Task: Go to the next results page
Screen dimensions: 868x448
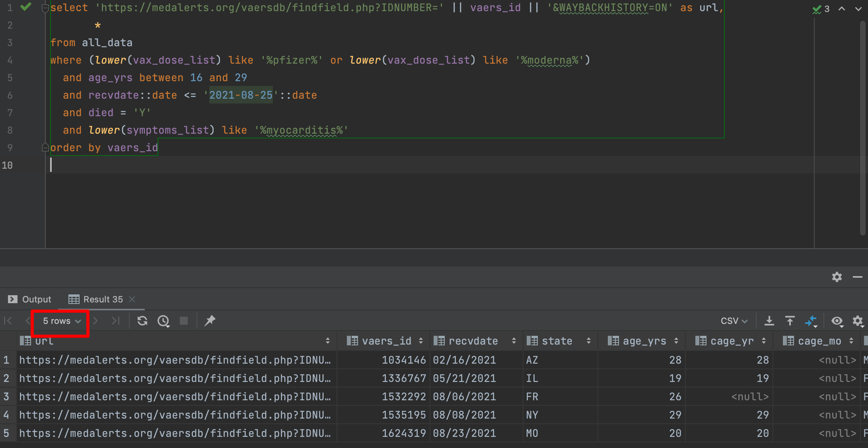Action: (x=95, y=321)
